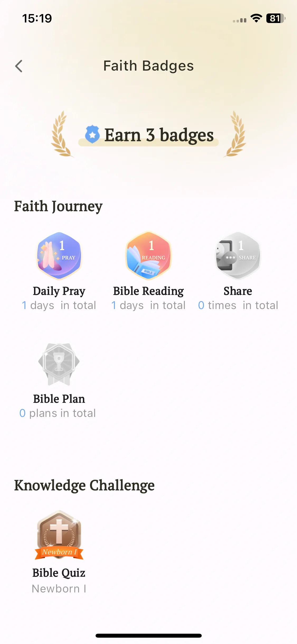Open the Daily Pray badge icon
This screenshot has width=297, height=644.
59,255
